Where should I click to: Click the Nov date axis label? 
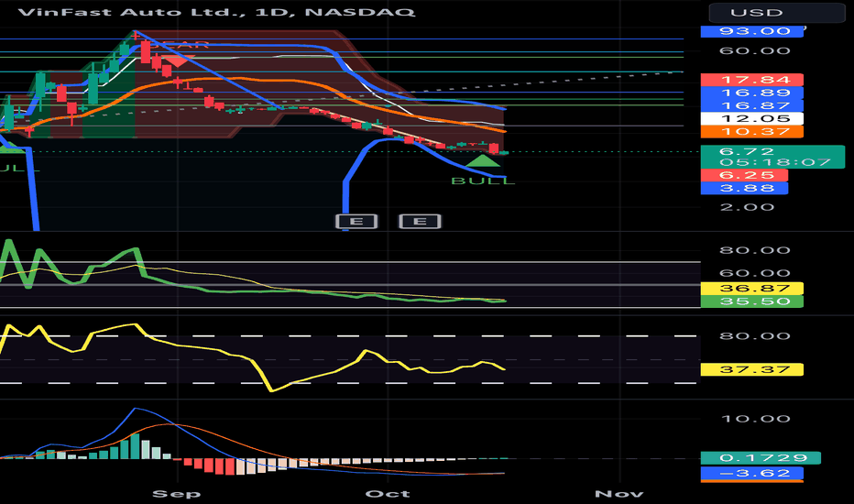point(619,494)
